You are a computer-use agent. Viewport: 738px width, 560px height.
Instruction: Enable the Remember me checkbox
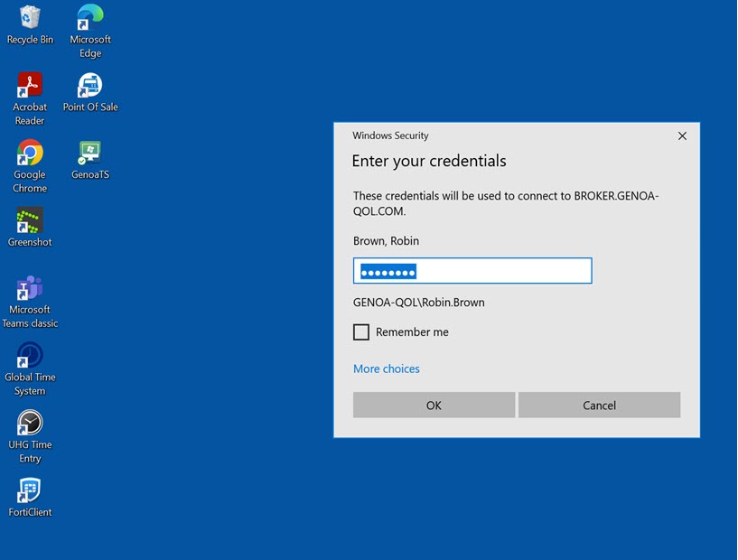[361, 332]
